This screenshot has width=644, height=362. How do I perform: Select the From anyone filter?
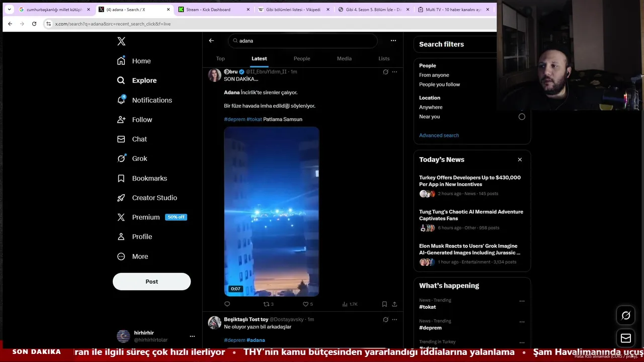pos(434,75)
